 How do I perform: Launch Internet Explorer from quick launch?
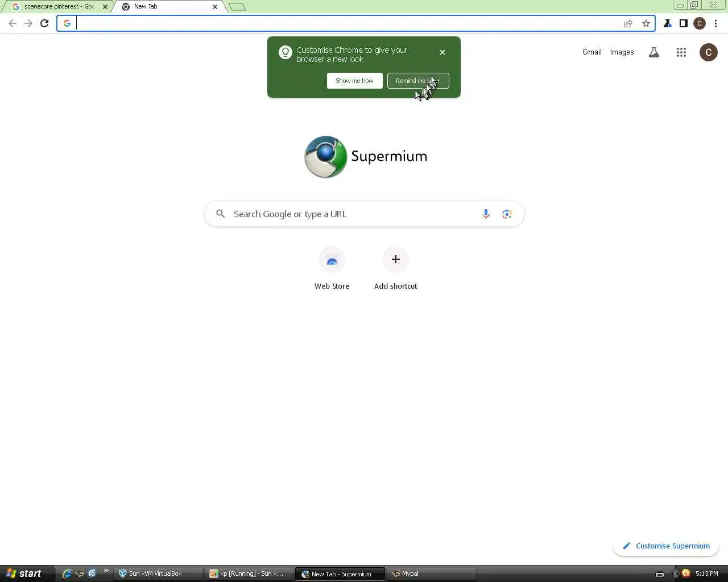pos(67,573)
